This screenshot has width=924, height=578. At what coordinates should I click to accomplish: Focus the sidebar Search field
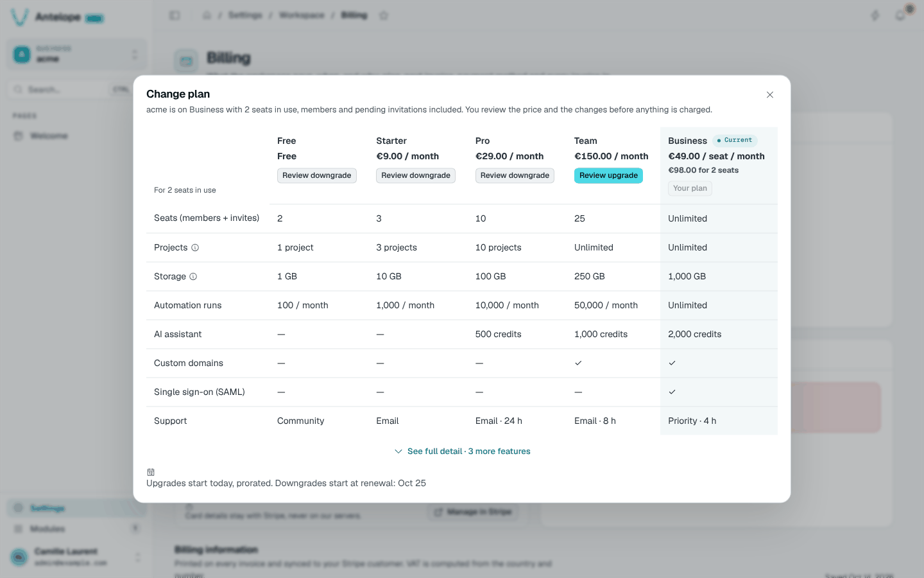[71, 89]
